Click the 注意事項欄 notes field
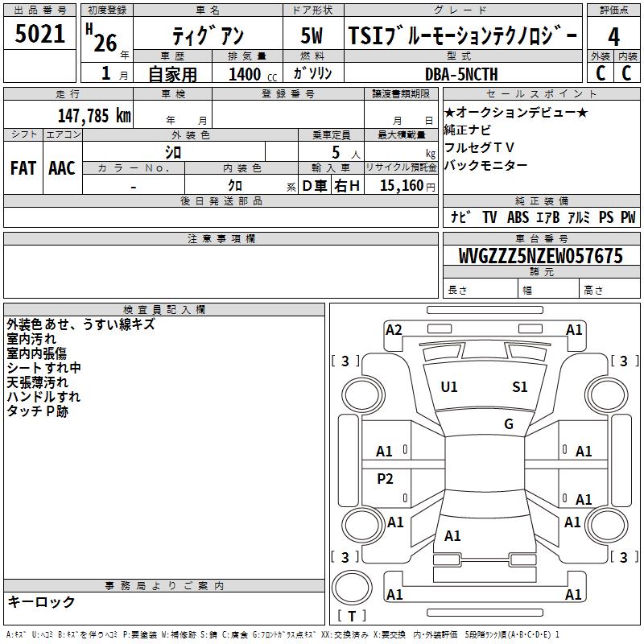This screenshot has height=644, width=644. click(221, 271)
